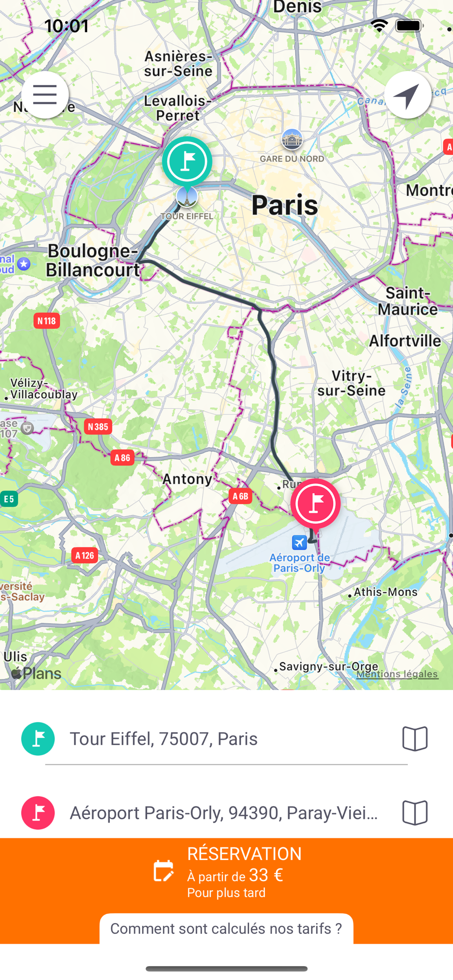The image size is (453, 980).
Task: Tap the Gare du Nord landmark icon
Action: tap(292, 140)
